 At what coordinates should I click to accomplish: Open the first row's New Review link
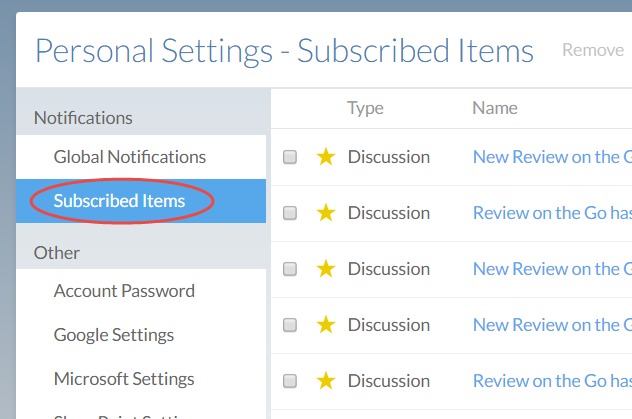(551, 157)
